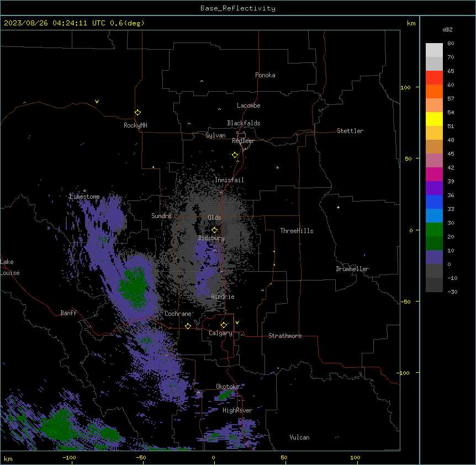This screenshot has height=465, width=476.
Task: Click the Strathmore label
Action: 285,336
